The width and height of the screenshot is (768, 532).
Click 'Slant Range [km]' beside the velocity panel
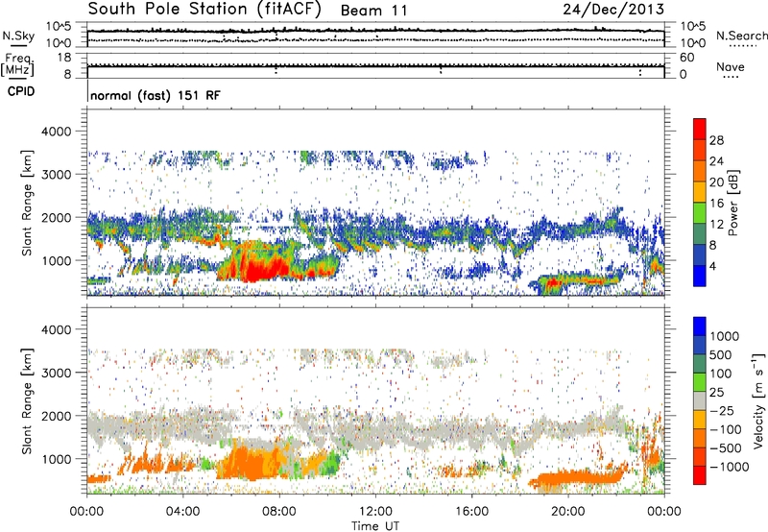(x=27, y=400)
